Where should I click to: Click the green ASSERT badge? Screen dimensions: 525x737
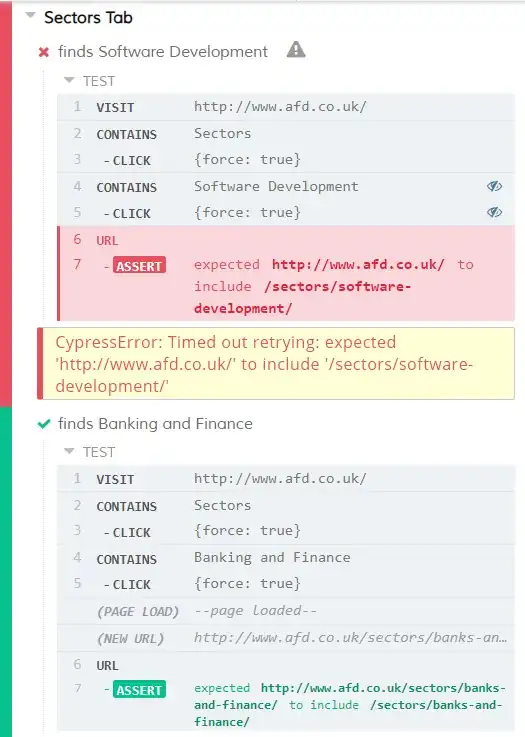pyautogui.click(x=139, y=690)
